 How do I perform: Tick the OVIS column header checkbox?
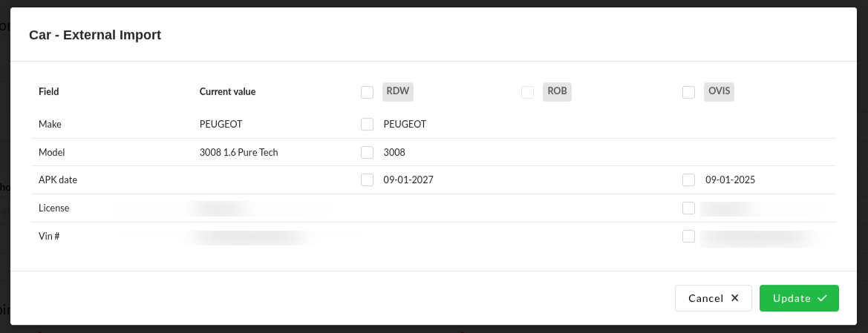689,93
